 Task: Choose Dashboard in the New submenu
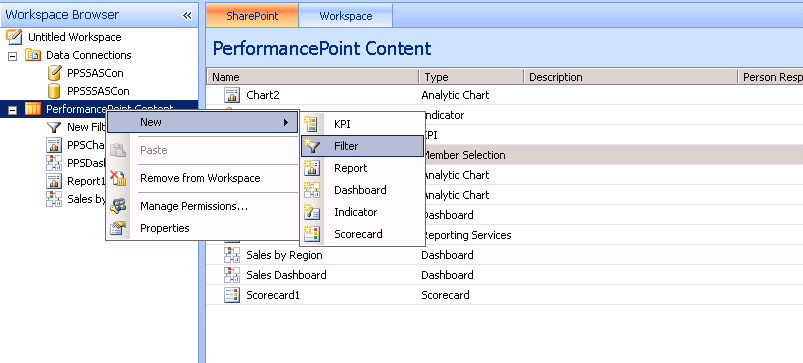(x=362, y=190)
